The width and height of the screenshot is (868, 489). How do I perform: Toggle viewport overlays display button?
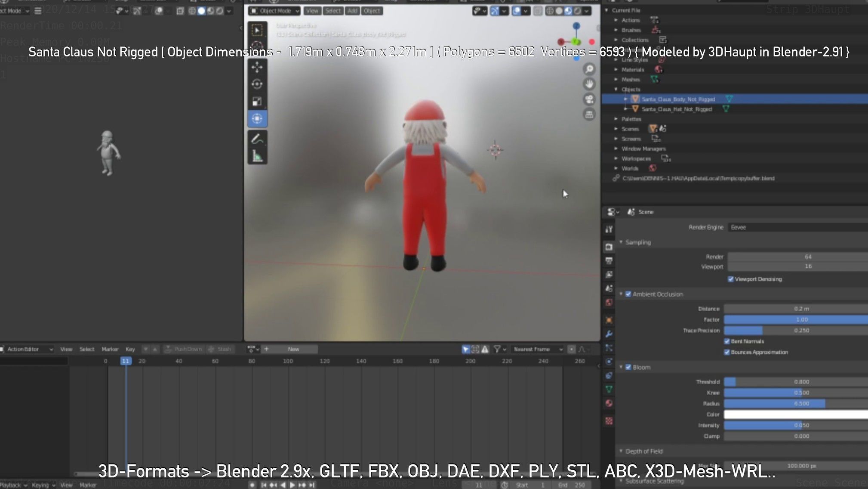point(516,11)
